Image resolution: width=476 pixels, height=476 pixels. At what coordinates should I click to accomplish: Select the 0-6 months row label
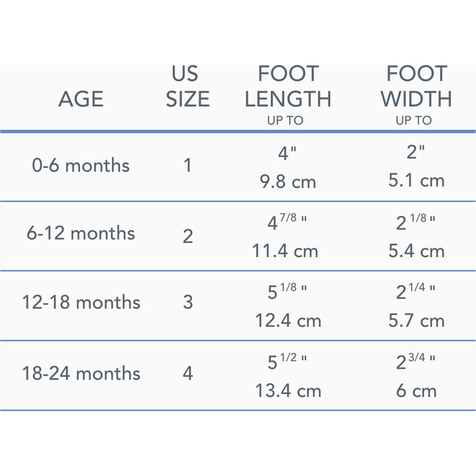tap(81, 166)
